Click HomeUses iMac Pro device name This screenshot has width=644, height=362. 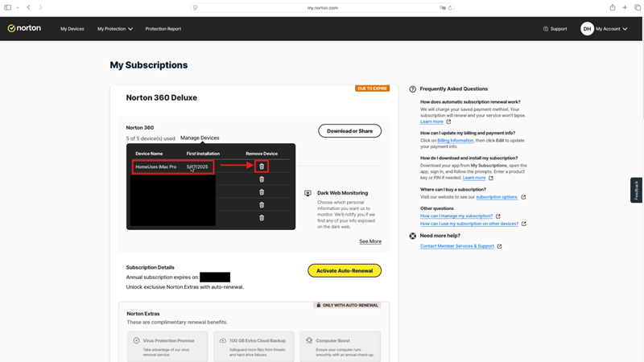click(155, 167)
